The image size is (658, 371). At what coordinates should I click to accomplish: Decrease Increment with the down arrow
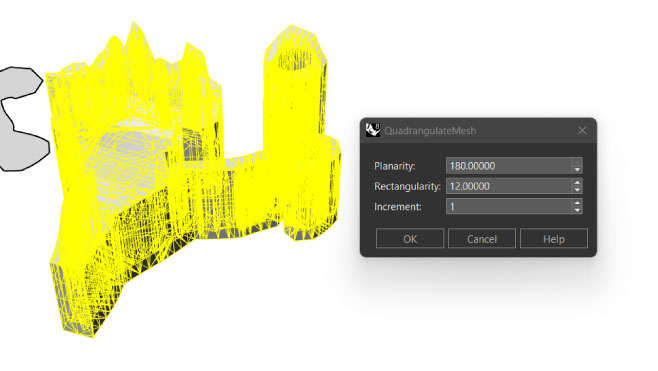[577, 210]
